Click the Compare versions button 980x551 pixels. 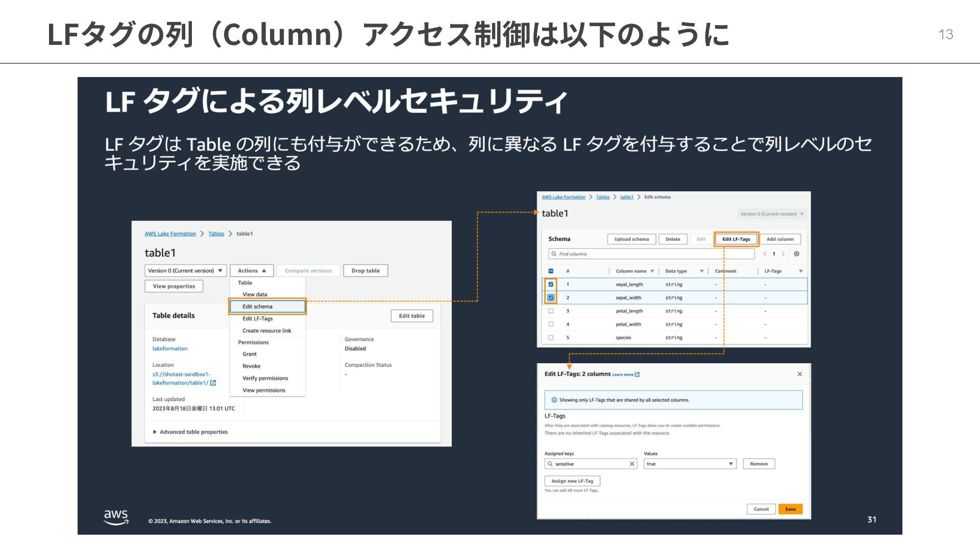(308, 271)
